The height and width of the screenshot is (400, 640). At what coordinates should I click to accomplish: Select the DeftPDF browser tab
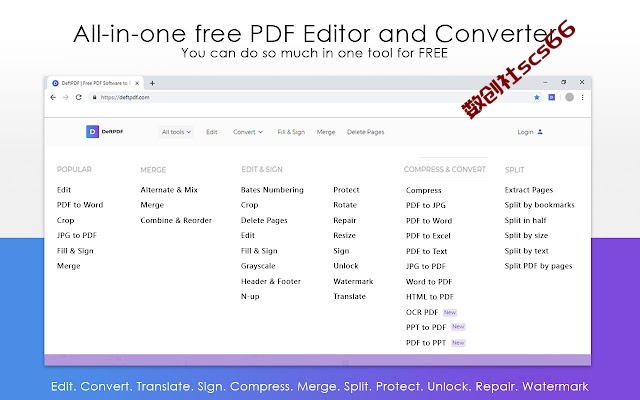coord(96,83)
